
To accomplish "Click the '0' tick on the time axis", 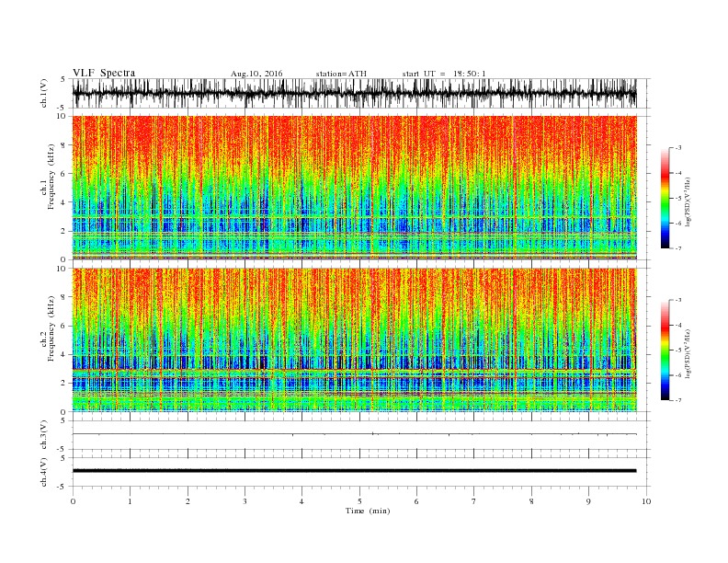I will [x=73, y=501].
